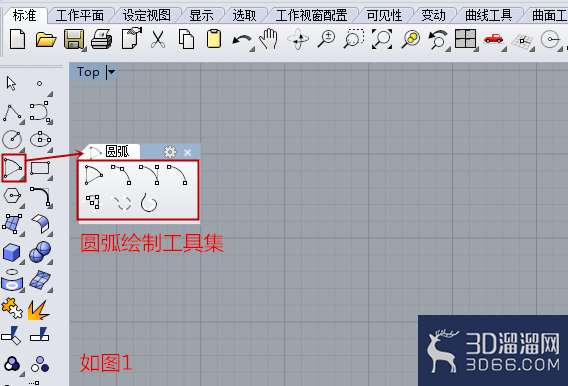Select the Polygon tool
Viewport: 568px width, 386px height.
12,196
